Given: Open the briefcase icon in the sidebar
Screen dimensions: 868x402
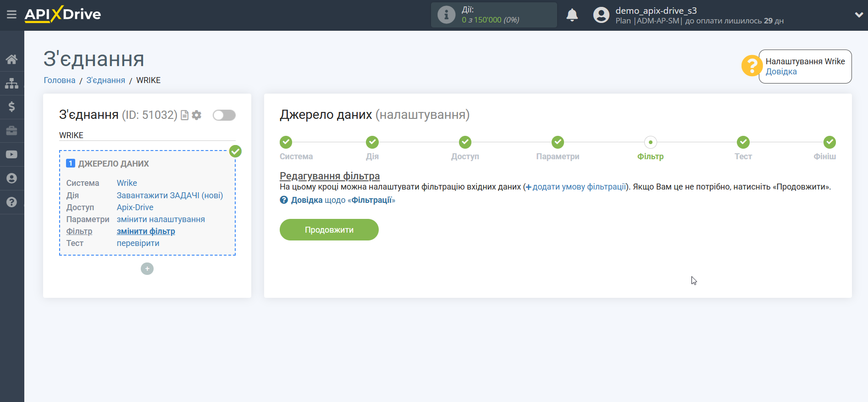Looking at the screenshot, I should coord(11,131).
